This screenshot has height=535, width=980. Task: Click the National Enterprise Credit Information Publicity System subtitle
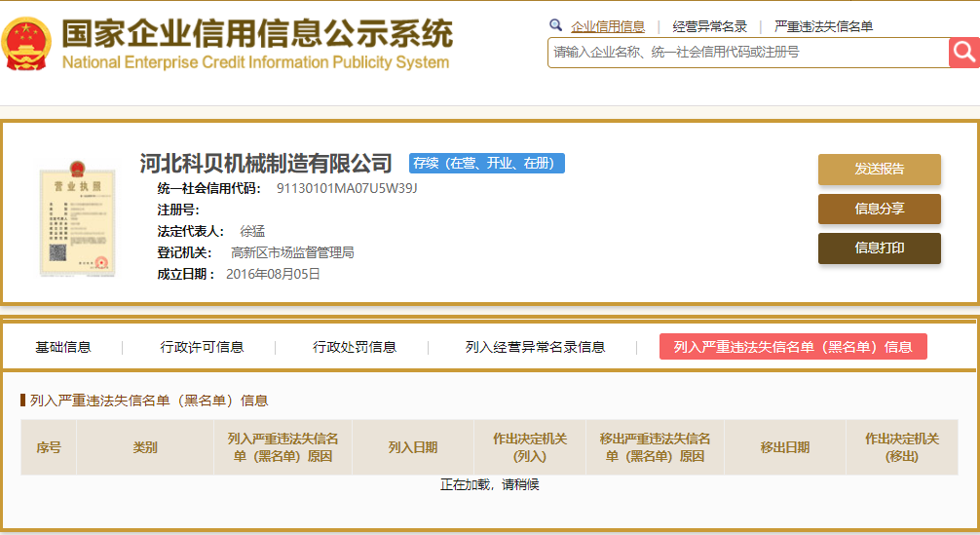point(255,62)
